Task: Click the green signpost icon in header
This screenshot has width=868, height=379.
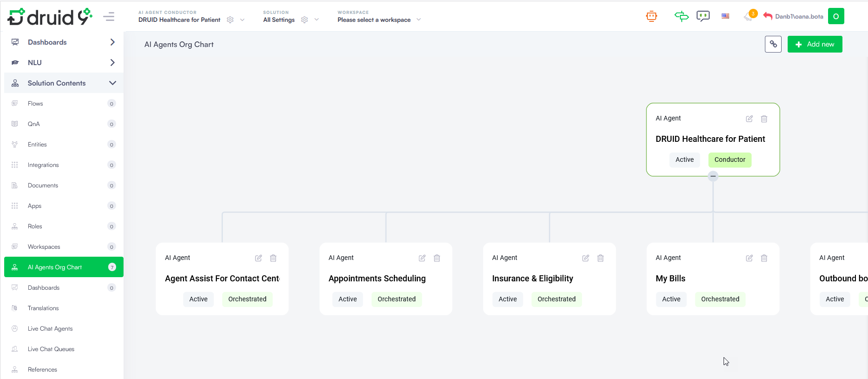Action: coord(681,16)
